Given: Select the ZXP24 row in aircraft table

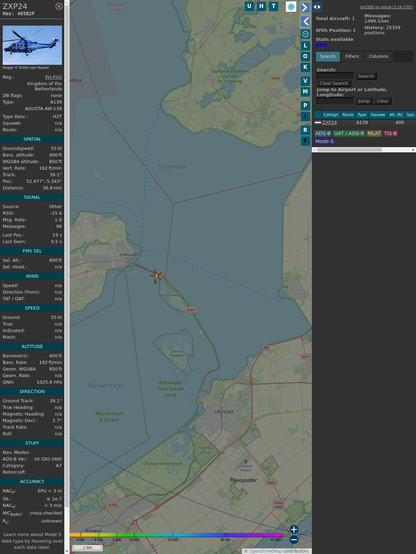Looking at the screenshot, I should [x=365, y=123].
